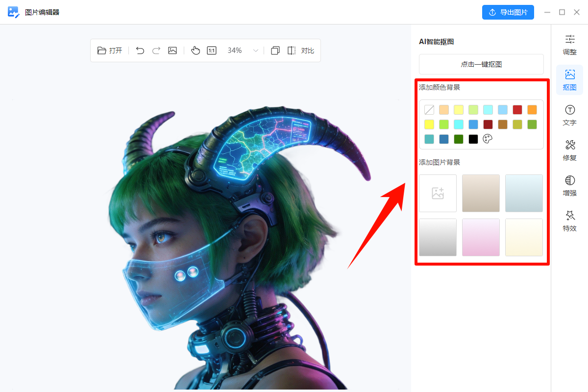Viewport: 588px width, 392px height.
Task: Select the hand pan tool
Action: pyautogui.click(x=196, y=50)
